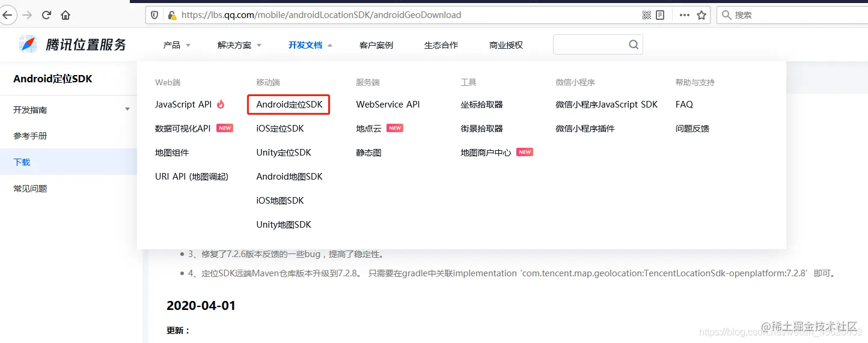Open JavaScript API link

click(183, 105)
